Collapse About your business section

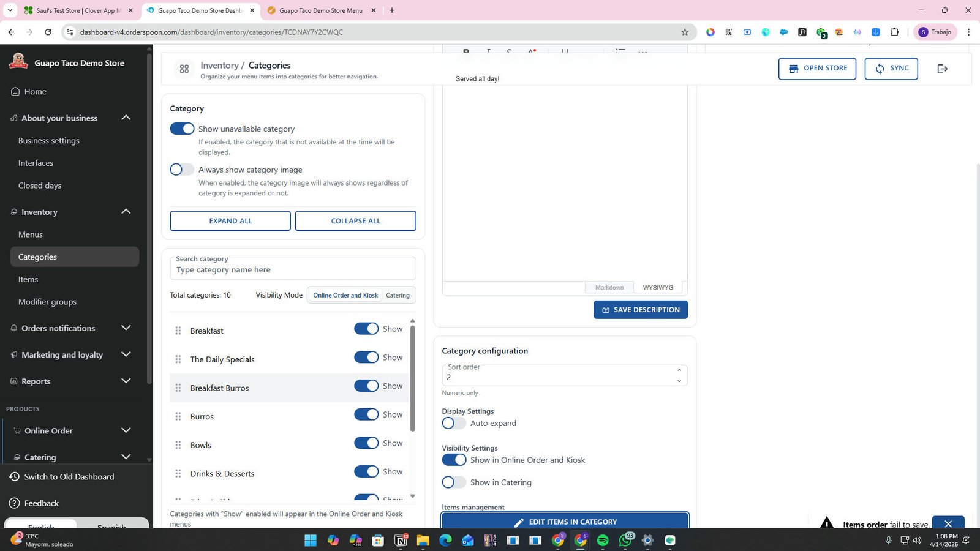(x=126, y=118)
